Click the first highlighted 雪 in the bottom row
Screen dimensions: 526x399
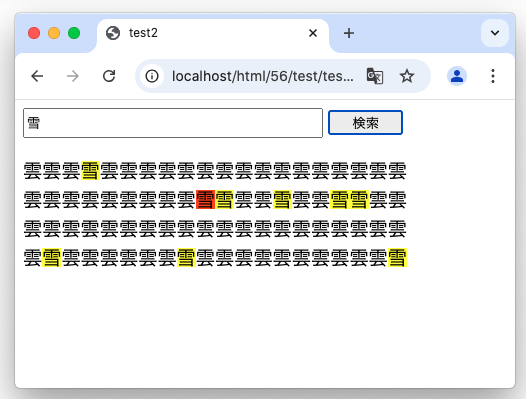point(52,257)
